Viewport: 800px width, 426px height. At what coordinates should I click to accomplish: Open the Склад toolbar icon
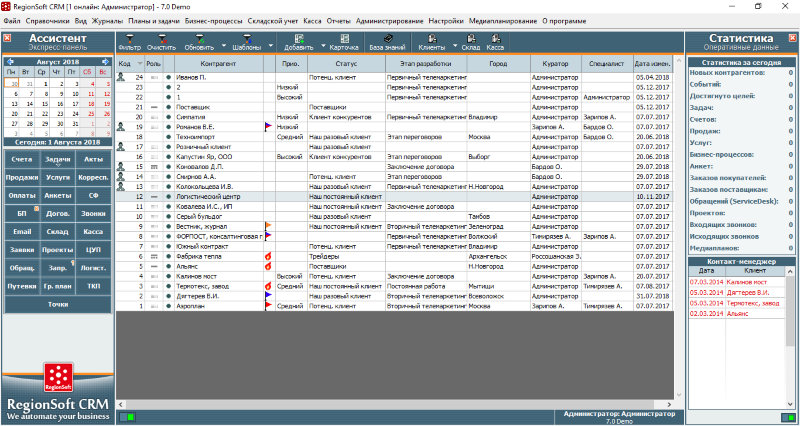[471, 41]
